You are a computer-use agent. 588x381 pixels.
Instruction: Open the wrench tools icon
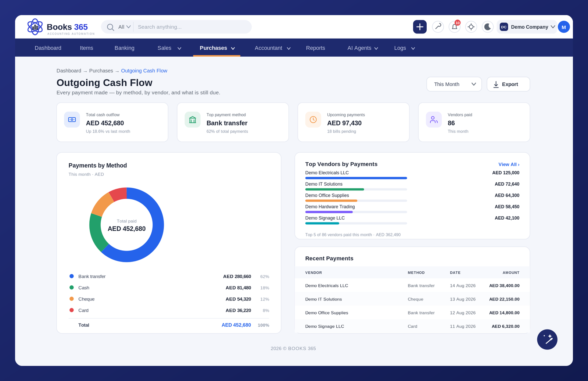[438, 27]
